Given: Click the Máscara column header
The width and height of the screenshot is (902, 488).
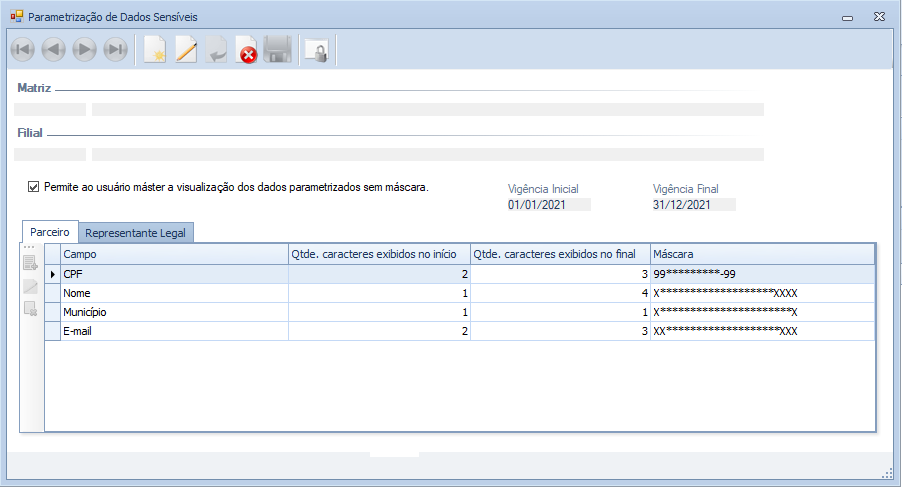Looking at the screenshot, I should 762,254.
